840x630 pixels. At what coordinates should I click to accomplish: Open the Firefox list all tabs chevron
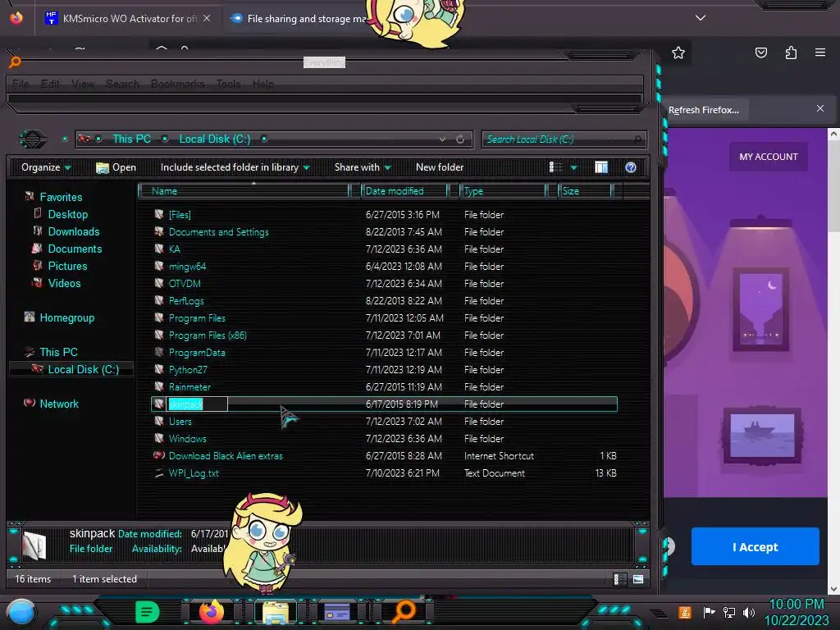click(701, 18)
